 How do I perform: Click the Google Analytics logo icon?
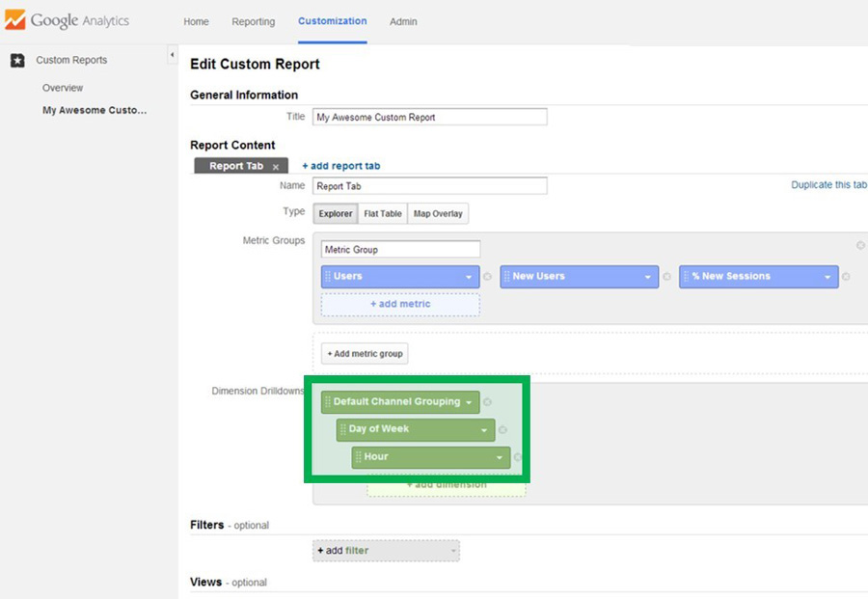[x=14, y=20]
